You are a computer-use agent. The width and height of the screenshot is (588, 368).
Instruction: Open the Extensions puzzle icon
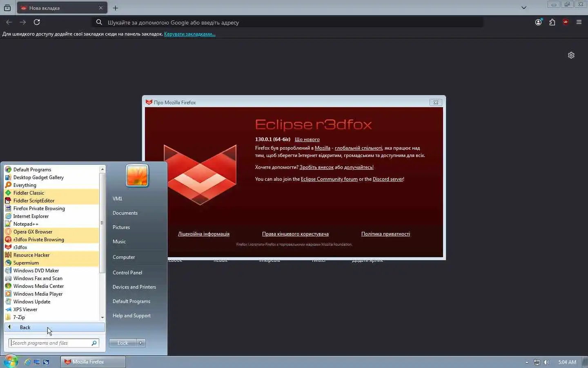point(552,22)
